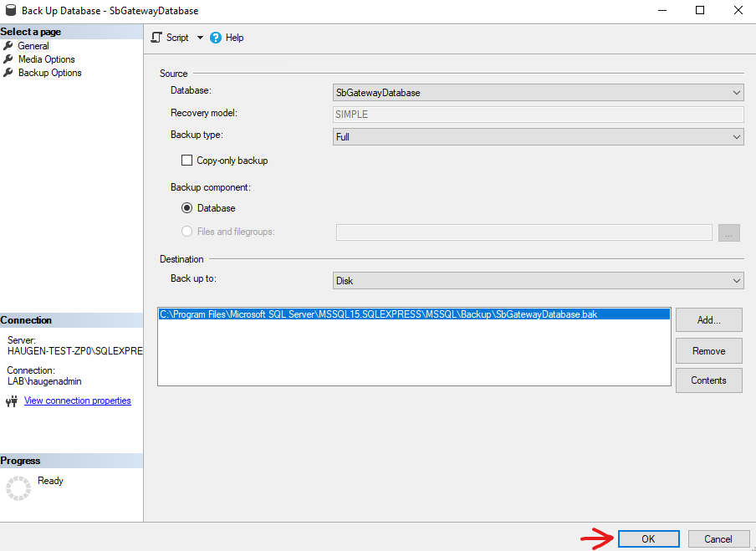
Task: Expand the Script dropdown arrow
Action: click(200, 37)
